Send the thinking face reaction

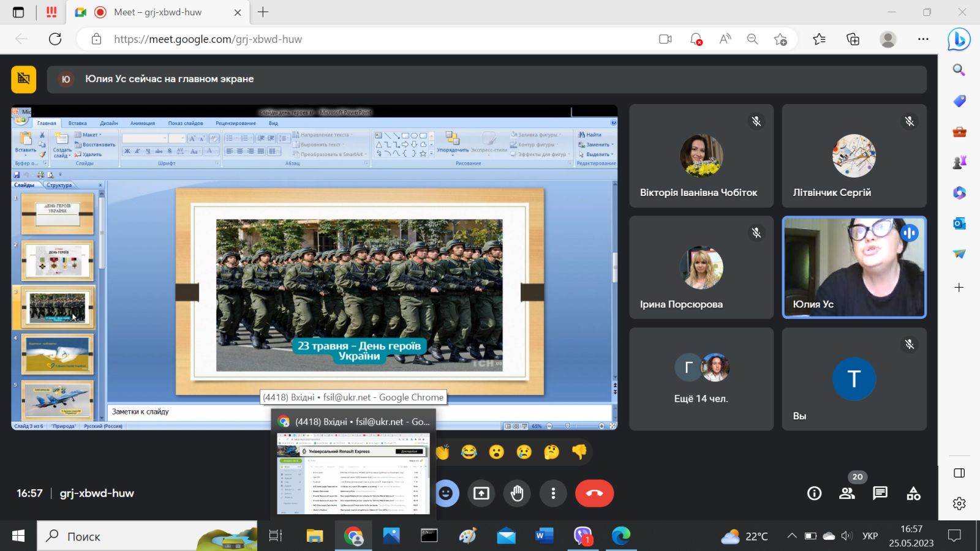(x=551, y=452)
